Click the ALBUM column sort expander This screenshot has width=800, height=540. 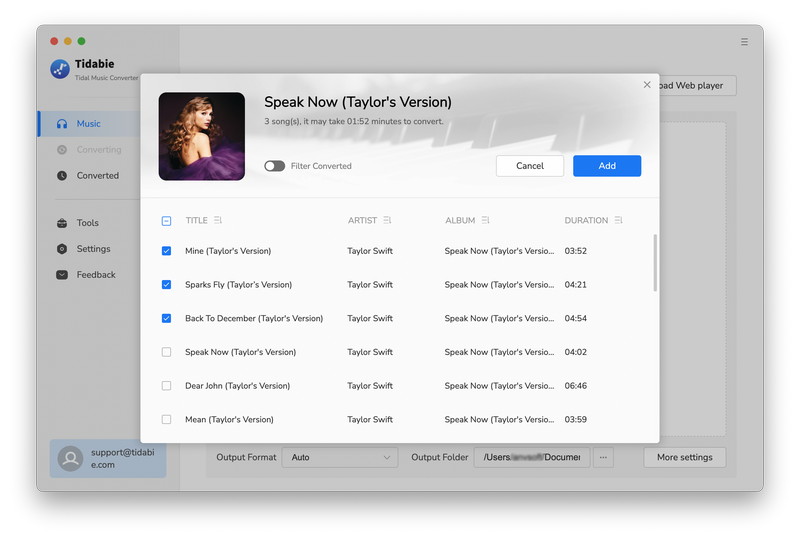tap(486, 220)
